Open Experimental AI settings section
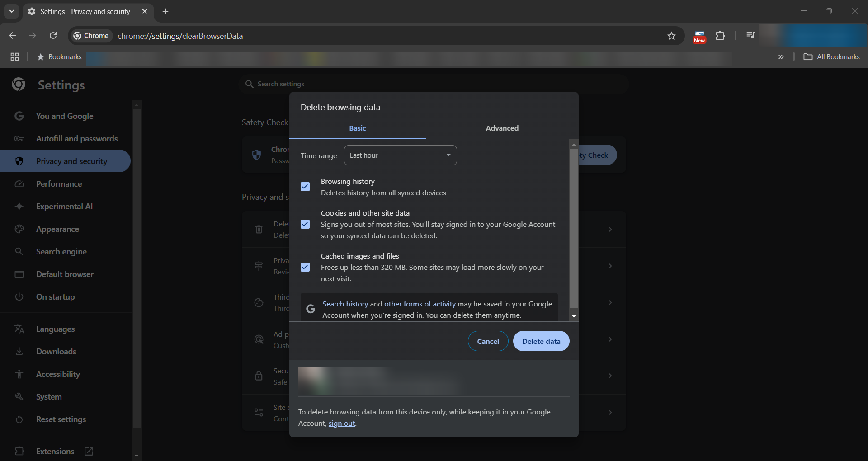Screen dimensions: 868x461 66,207
